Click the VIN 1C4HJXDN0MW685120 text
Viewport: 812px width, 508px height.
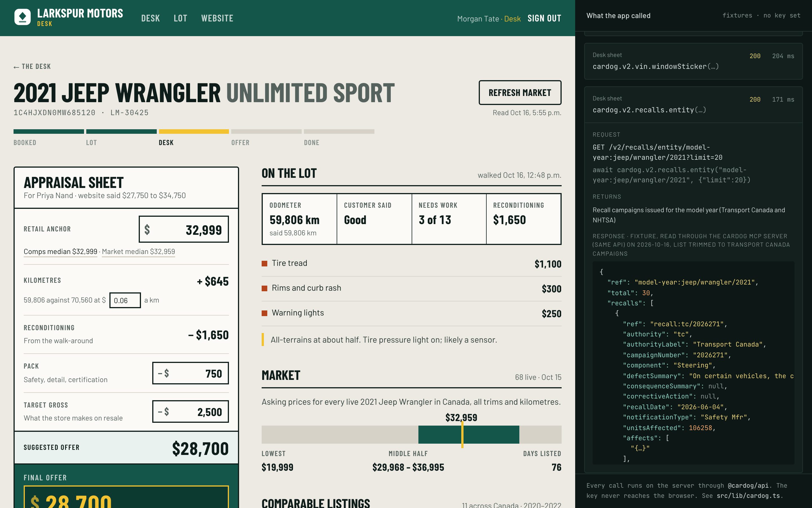pos(54,113)
